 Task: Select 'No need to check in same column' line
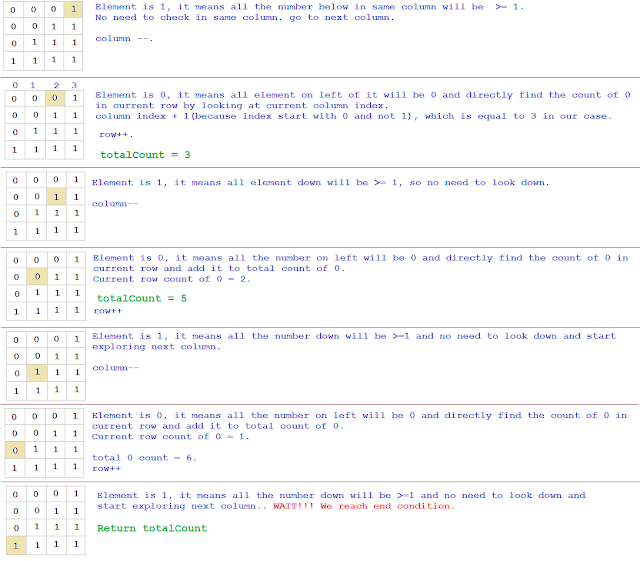[245, 18]
